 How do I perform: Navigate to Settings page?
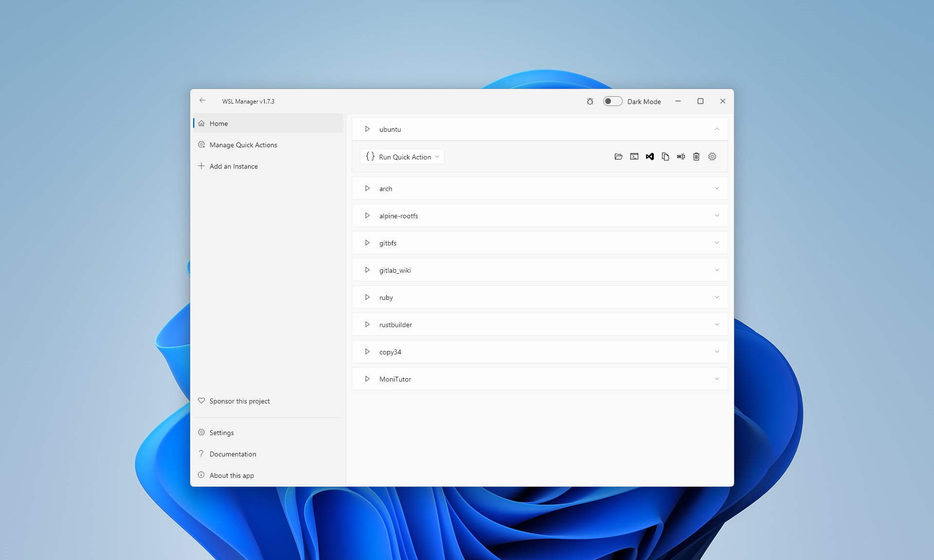(x=221, y=432)
